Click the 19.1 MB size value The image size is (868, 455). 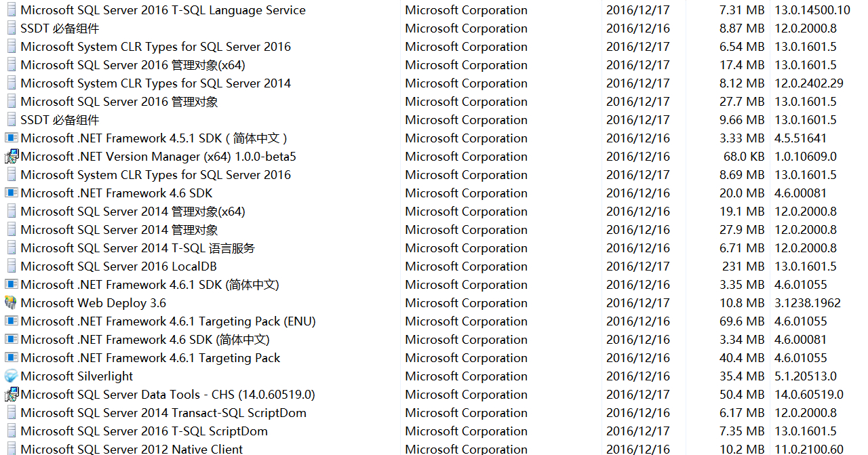click(742, 212)
